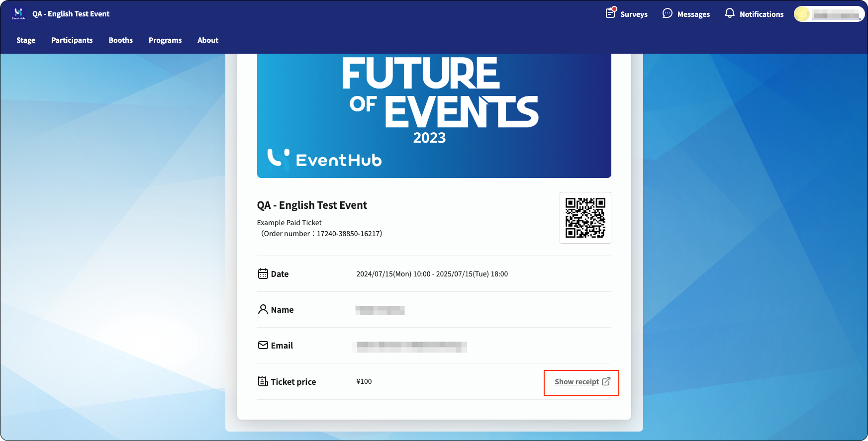Click the Future of Events 2023 banner
The height and width of the screenshot is (441, 868).
(x=434, y=116)
